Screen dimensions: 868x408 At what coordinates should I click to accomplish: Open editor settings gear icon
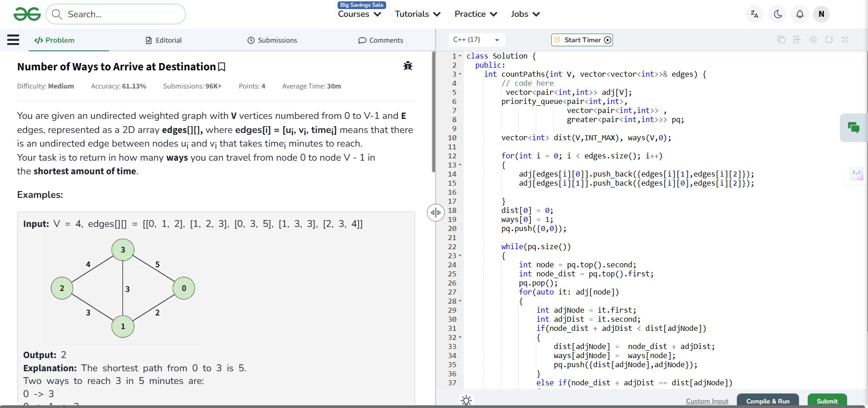pyautogui.click(x=813, y=40)
